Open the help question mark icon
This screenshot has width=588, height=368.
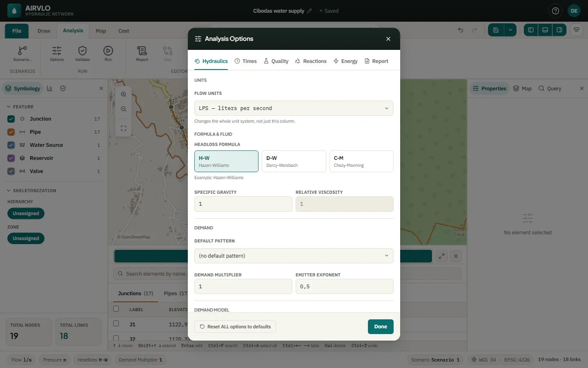[x=555, y=11]
